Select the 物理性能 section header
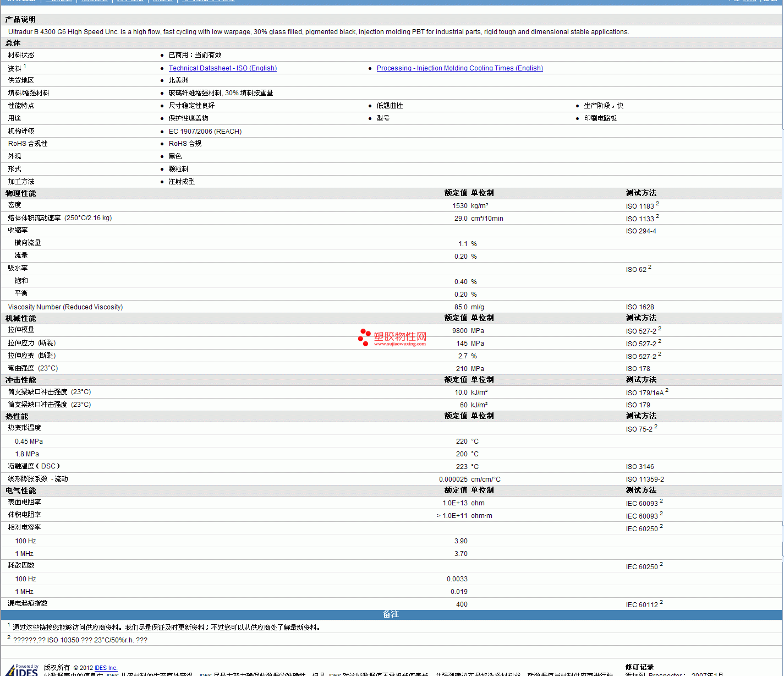 (x=21, y=193)
